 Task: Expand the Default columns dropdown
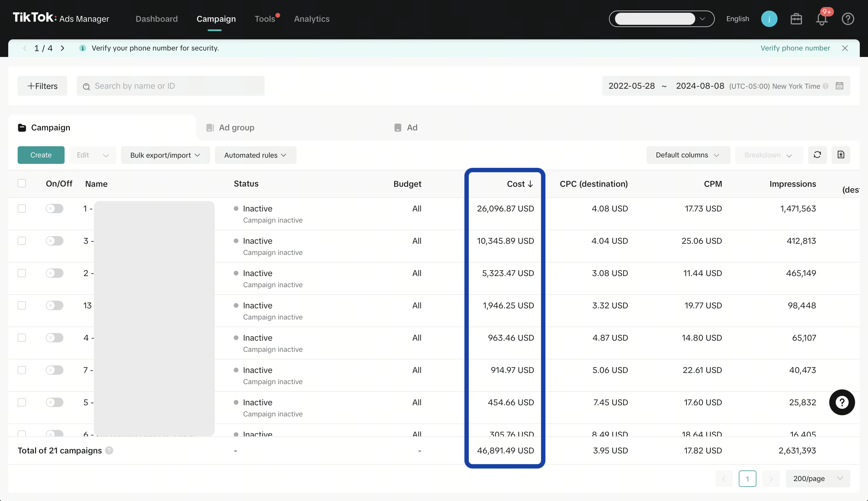pos(688,155)
